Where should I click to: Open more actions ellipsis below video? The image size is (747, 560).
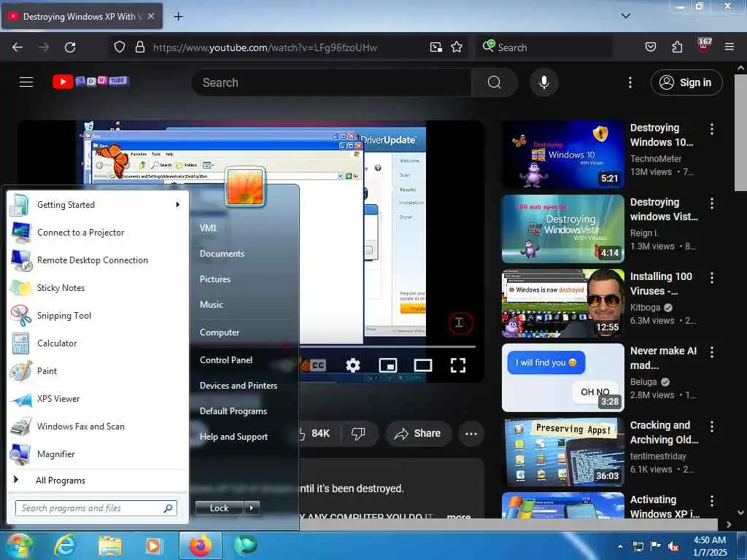pyautogui.click(x=471, y=433)
